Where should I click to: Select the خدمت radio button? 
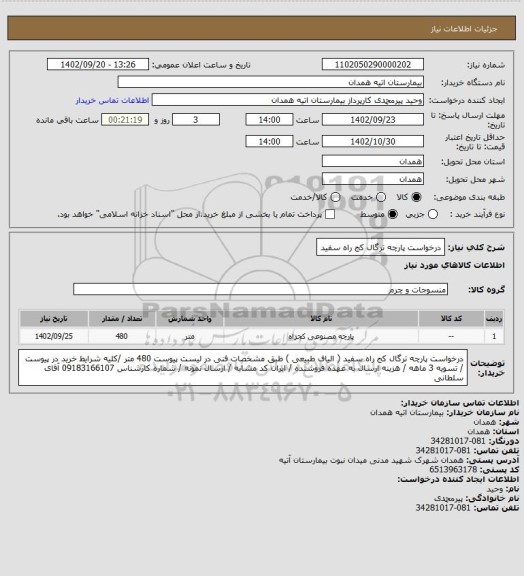[x=381, y=197]
